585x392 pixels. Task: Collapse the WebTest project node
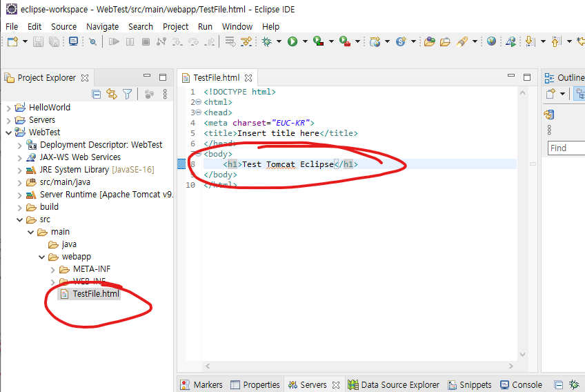[8, 133]
